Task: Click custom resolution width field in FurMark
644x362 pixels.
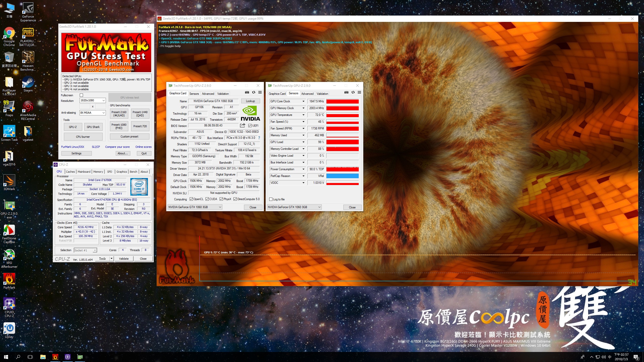Action: 85,107
